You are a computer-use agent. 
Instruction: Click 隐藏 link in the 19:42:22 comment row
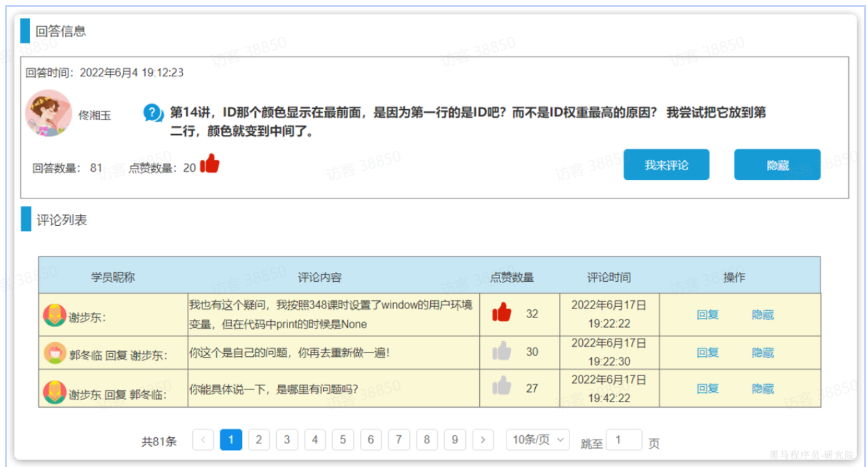(x=763, y=388)
